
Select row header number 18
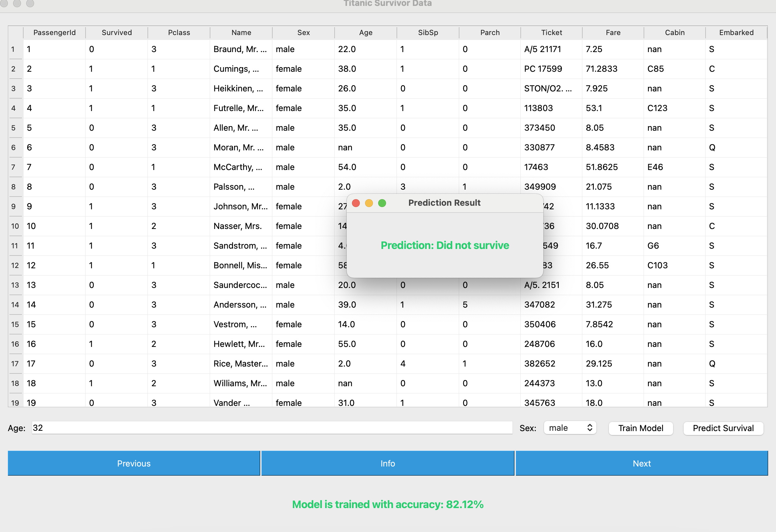(15, 383)
